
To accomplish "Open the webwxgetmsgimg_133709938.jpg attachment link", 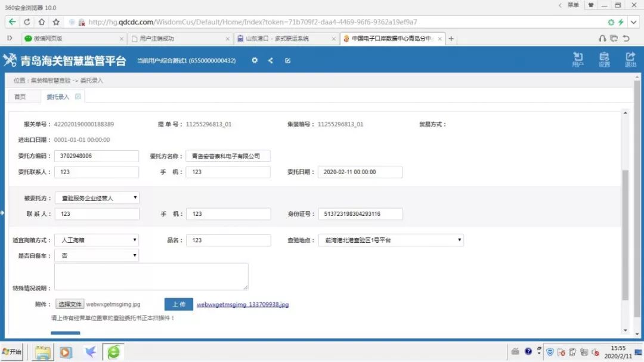I will 243,305.
